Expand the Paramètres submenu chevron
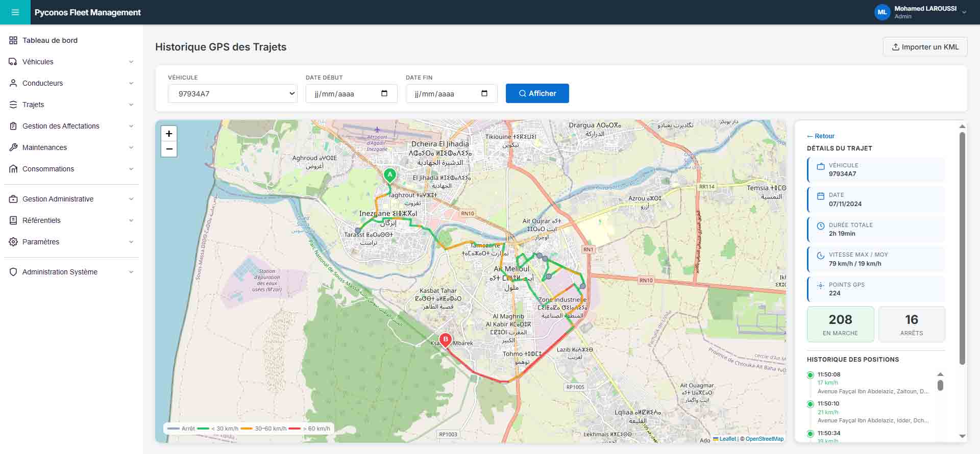 pyautogui.click(x=131, y=242)
